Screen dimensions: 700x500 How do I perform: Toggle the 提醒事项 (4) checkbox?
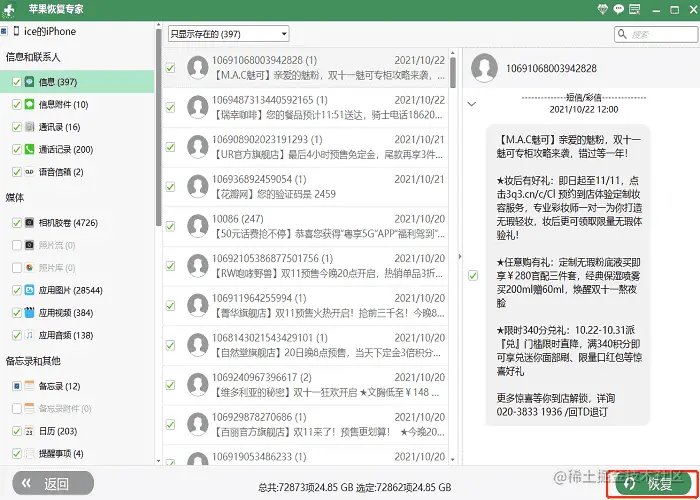[17, 454]
